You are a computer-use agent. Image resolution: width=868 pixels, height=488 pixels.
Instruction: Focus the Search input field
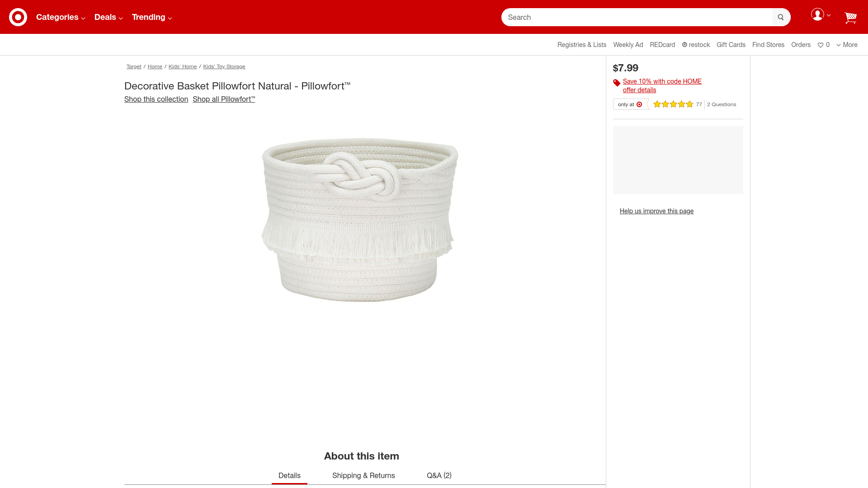(637, 17)
